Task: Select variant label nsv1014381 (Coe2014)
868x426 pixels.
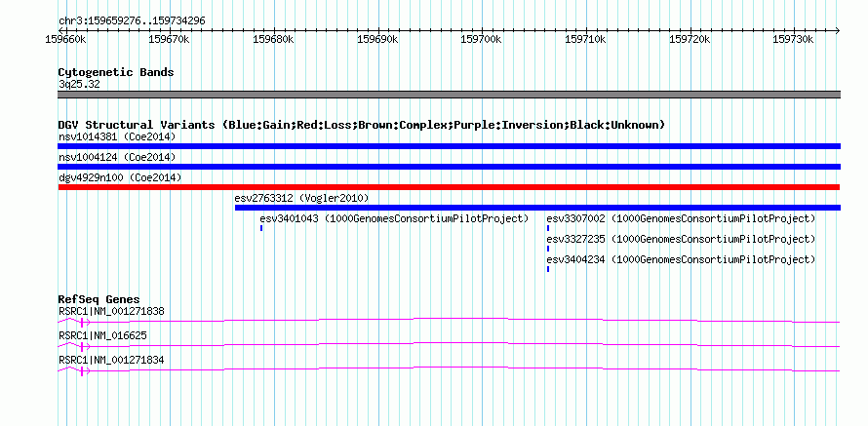Action: coord(117,136)
